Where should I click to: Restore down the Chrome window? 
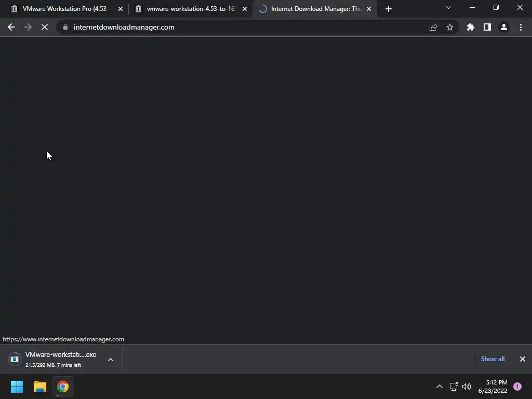point(496,7)
